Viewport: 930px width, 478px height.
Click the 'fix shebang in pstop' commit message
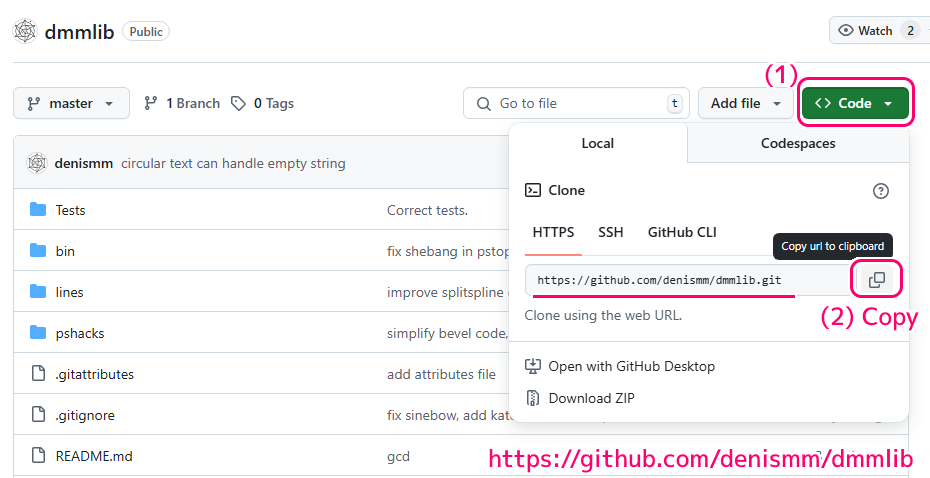tap(448, 251)
